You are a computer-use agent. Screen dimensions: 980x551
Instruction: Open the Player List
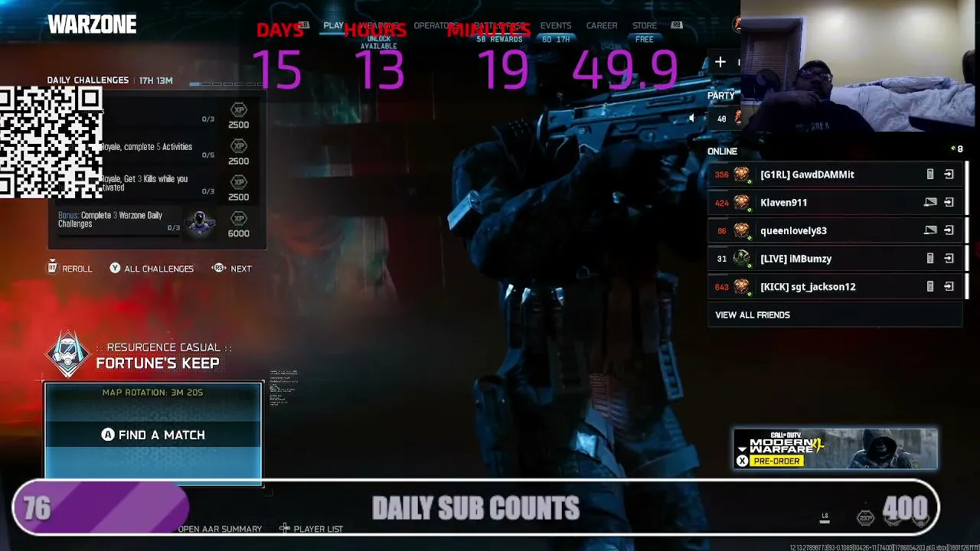point(318,529)
